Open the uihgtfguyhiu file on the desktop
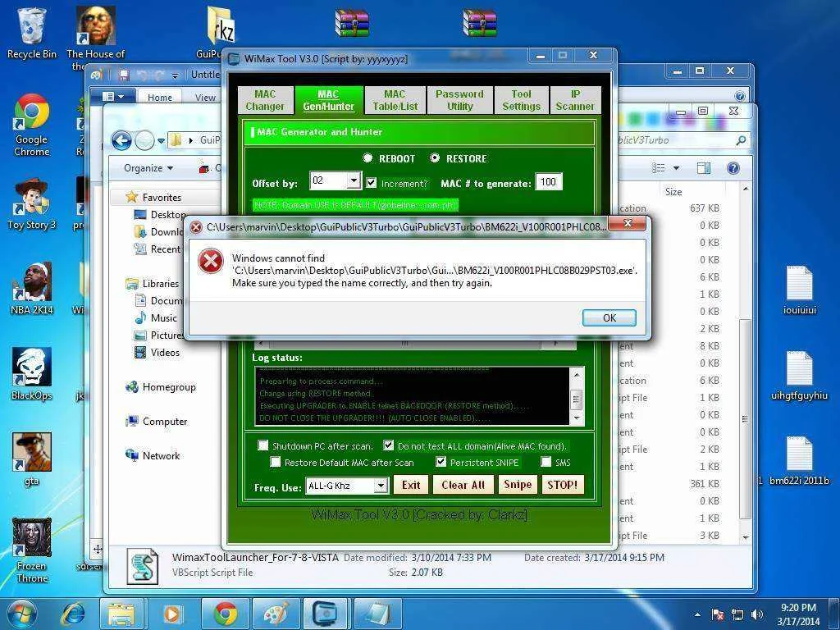The width and height of the screenshot is (840, 630). point(799,376)
